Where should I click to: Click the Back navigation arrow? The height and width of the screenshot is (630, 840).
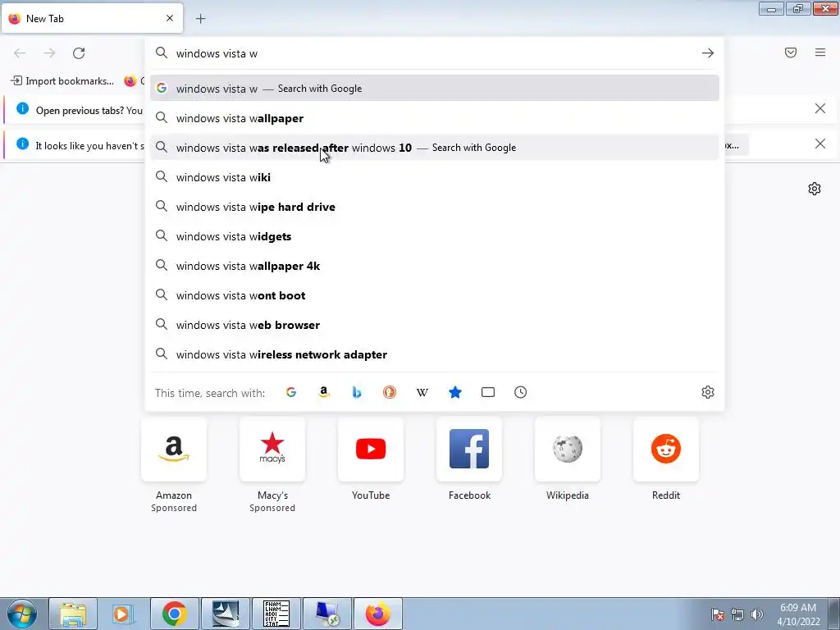click(20, 53)
